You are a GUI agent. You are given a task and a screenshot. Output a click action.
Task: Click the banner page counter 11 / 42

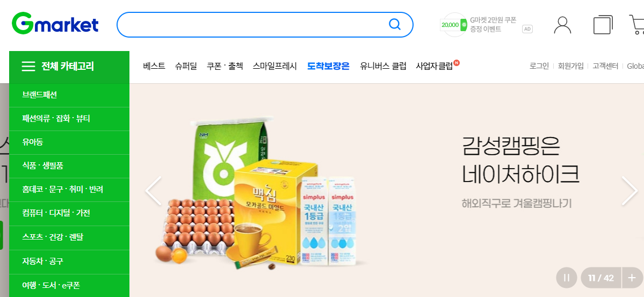[x=601, y=278]
